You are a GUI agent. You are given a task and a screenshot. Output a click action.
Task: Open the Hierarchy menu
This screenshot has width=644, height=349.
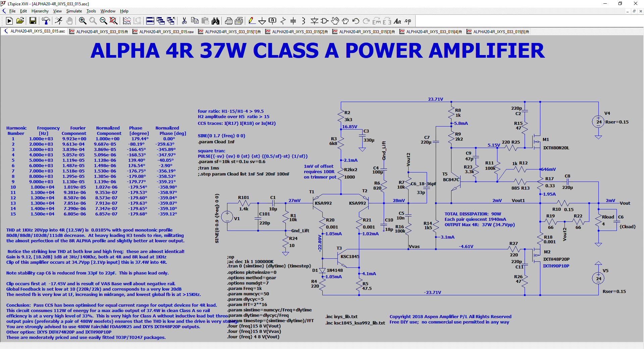(40, 11)
